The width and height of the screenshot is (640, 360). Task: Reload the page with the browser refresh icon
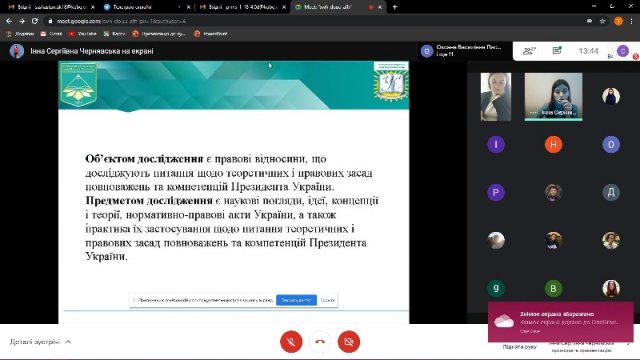click(35, 21)
